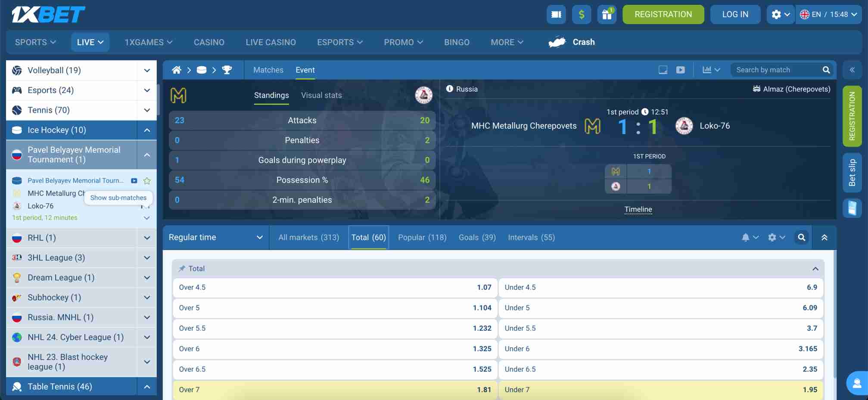
Task: Open the Bet slip side tab
Action: click(852, 172)
